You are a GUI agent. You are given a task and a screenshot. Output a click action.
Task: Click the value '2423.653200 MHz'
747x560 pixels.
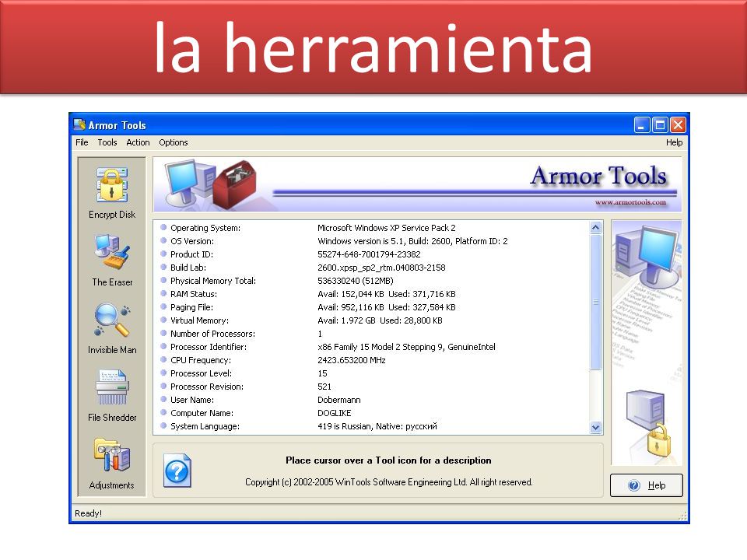point(352,360)
